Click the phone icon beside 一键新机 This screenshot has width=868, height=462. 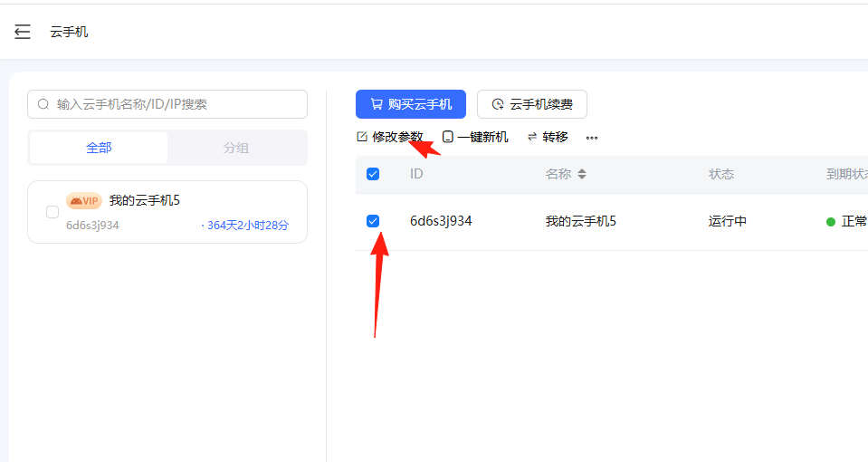coord(448,137)
